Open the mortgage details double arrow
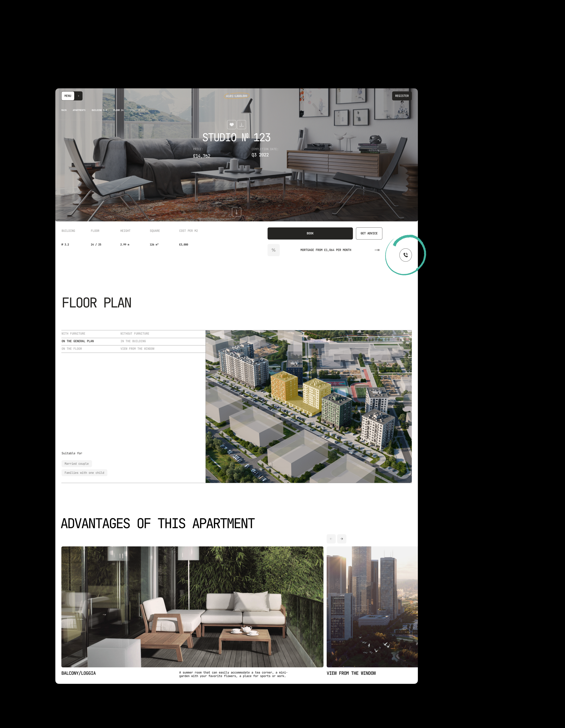The height and width of the screenshot is (728, 565). (x=377, y=250)
